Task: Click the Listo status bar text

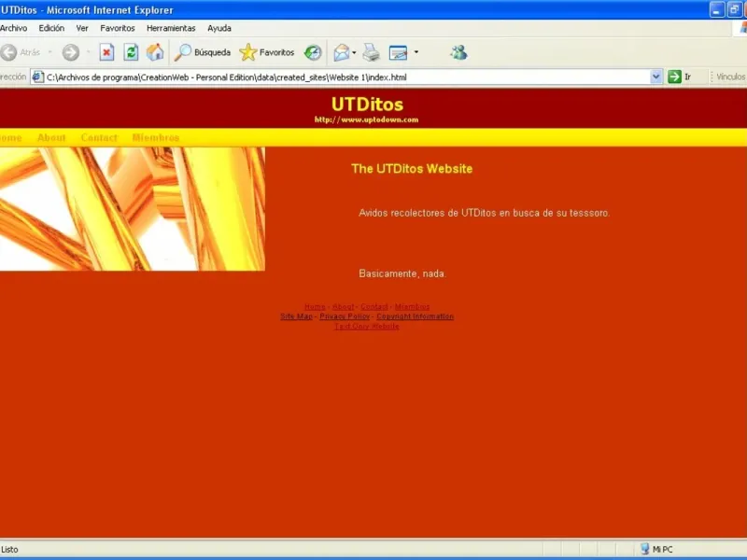Action: click(9, 550)
